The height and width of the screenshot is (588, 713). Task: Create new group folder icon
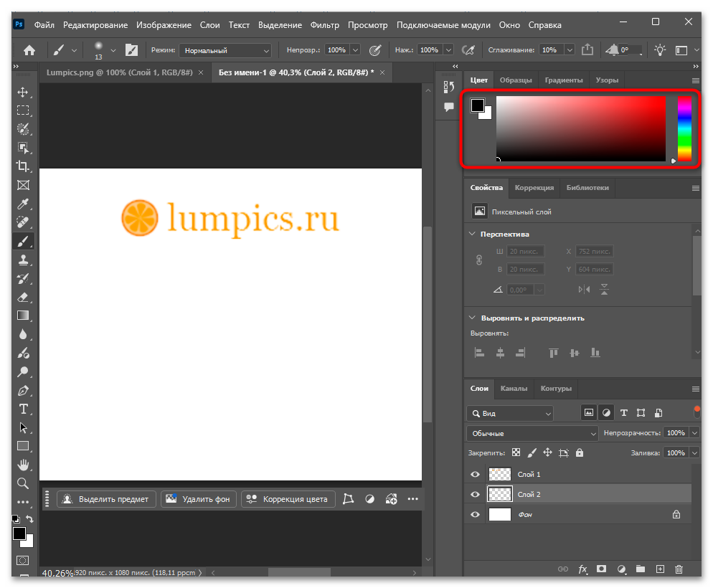point(641,569)
